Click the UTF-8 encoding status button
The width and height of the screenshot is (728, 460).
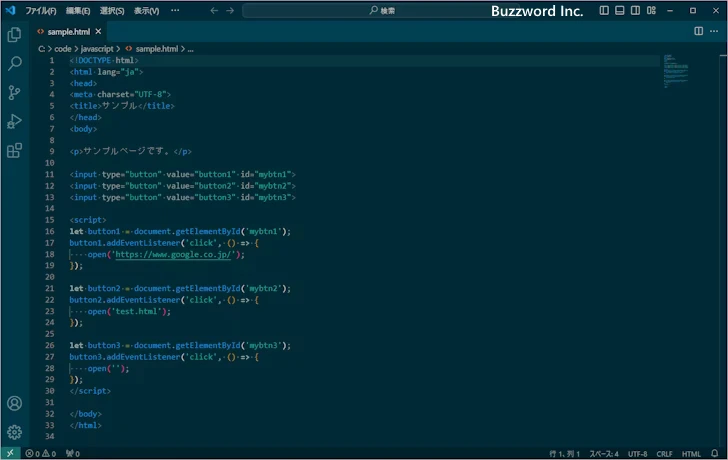point(638,453)
